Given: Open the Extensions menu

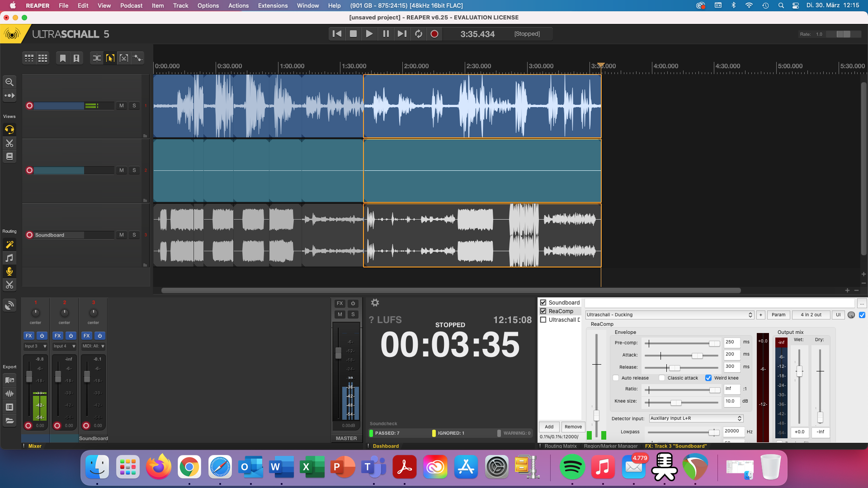Looking at the screenshot, I should (x=273, y=5).
